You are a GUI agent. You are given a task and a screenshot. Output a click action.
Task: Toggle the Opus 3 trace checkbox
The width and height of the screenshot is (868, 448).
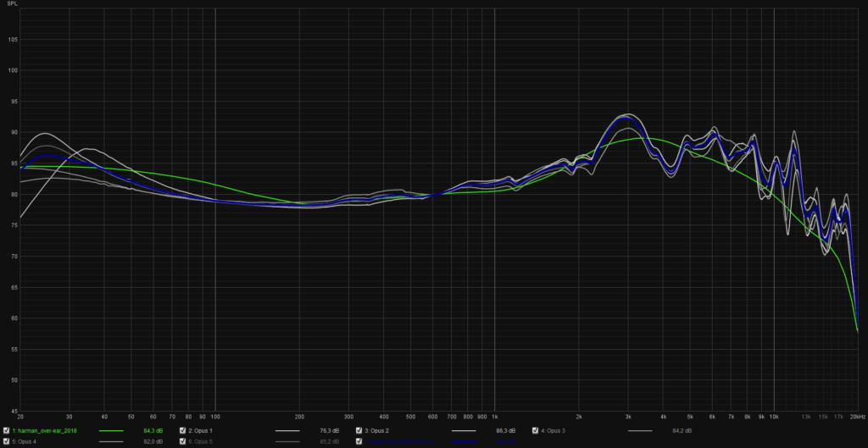coord(536,430)
